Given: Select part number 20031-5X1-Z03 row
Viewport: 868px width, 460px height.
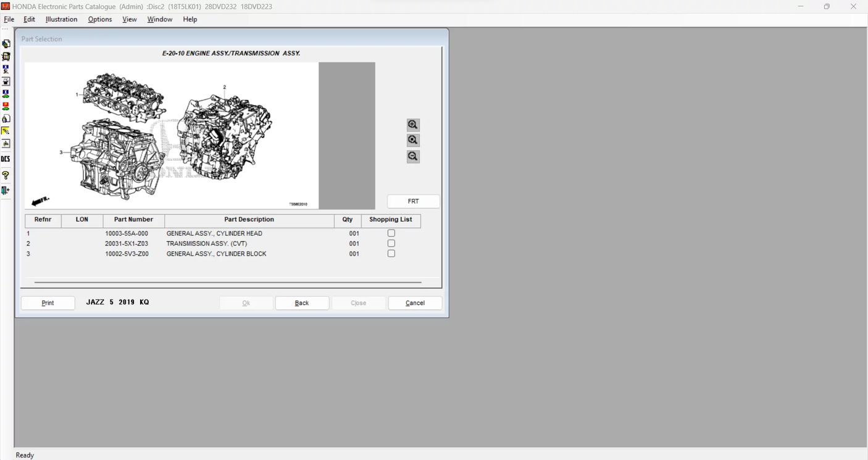Looking at the screenshot, I should point(127,244).
